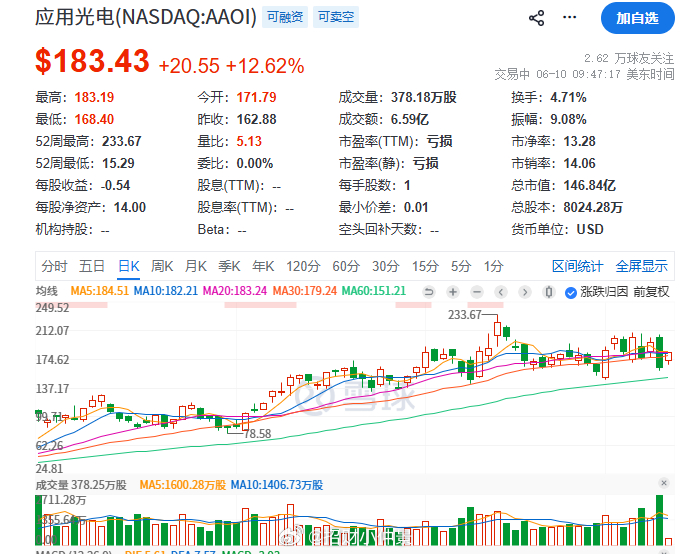Click the candlestick style icon
This screenshot has width=694, height=554.
tap(549, 292)
